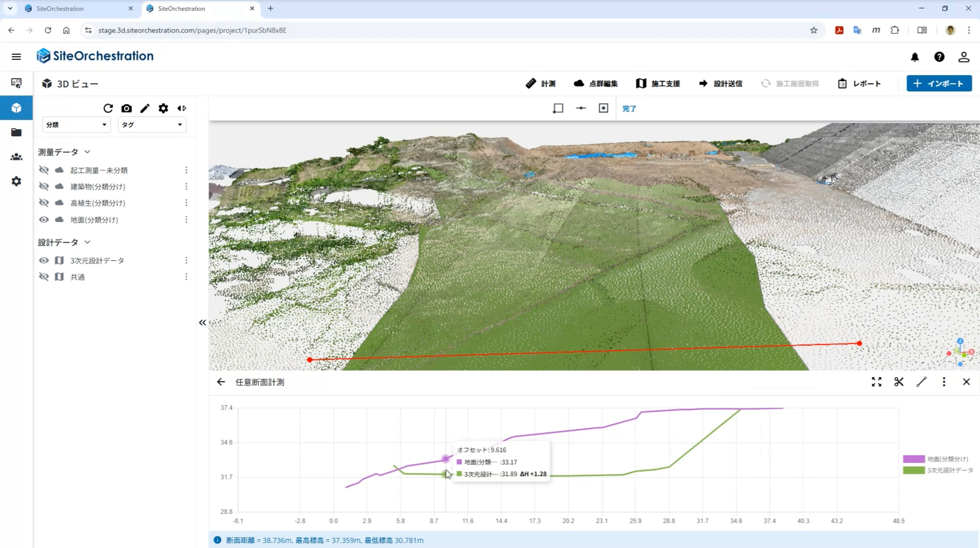Click the インポート button
The width and height of the screenshot is (980, 548).
tap(939, 84)
